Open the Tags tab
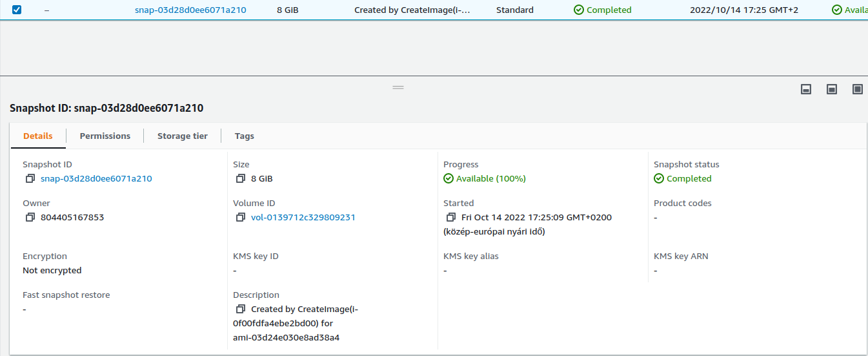Image resolution: width=868 pixels, height=356 pixels. [244, 136]
